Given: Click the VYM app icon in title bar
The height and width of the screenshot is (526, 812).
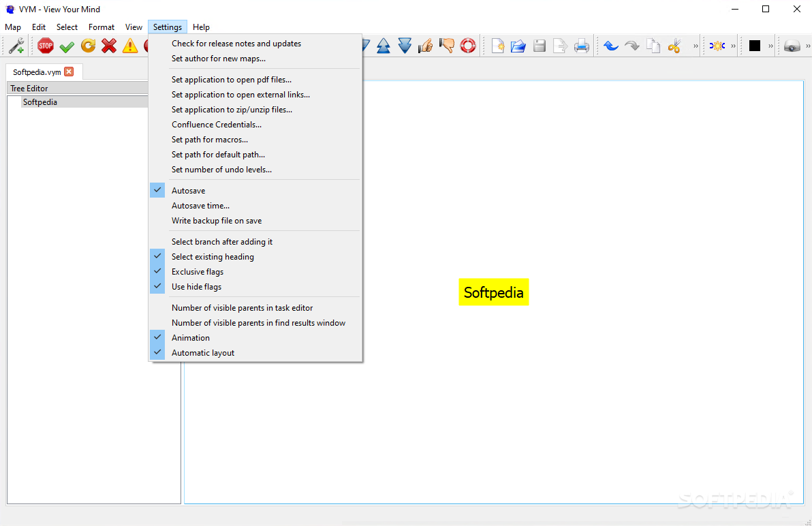Looking at the screenshot, I should [10, 10].
